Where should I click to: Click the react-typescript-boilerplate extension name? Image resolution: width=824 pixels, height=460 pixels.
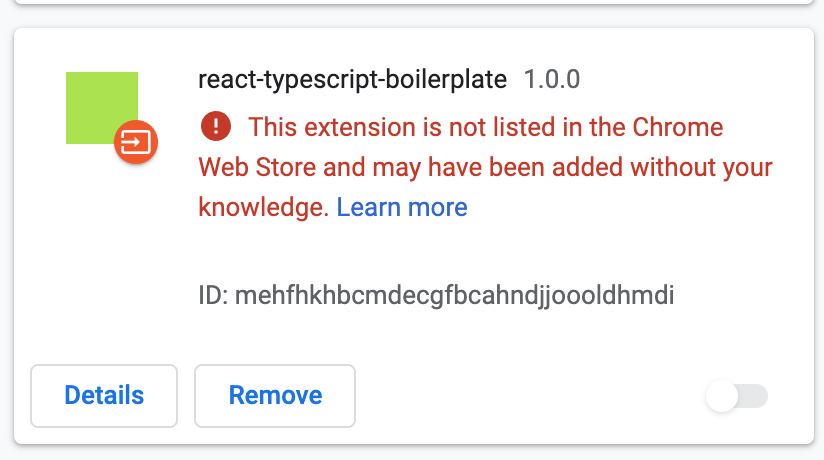353,79
